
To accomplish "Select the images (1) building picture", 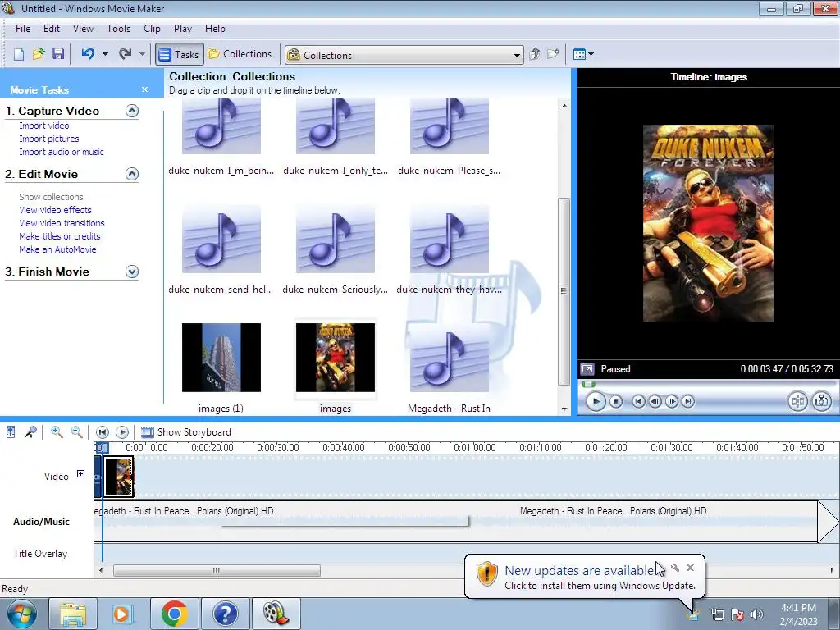I will [x=221, y=358].
